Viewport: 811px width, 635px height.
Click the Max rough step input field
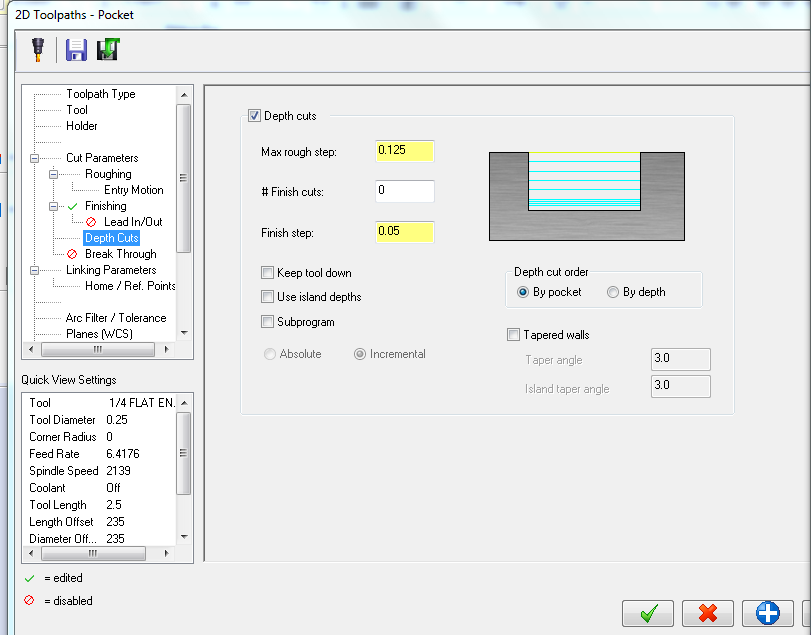pyautogui.click(x=405, y=151)
